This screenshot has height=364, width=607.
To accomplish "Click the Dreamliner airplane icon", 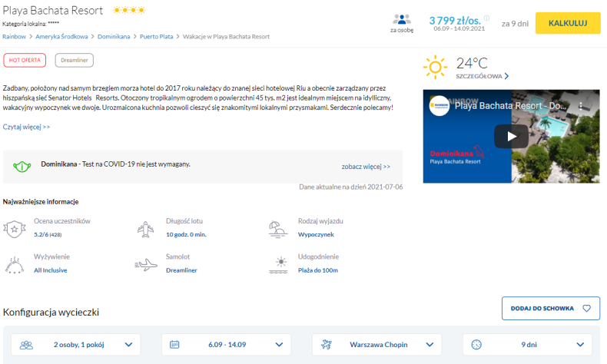I will coord(146,265).
